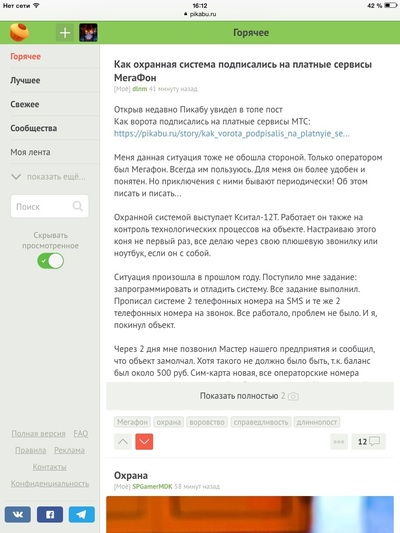Open the 12 comments bubble
The width and height of the screenshot is (400, 533).
click(x=369, y=442)
